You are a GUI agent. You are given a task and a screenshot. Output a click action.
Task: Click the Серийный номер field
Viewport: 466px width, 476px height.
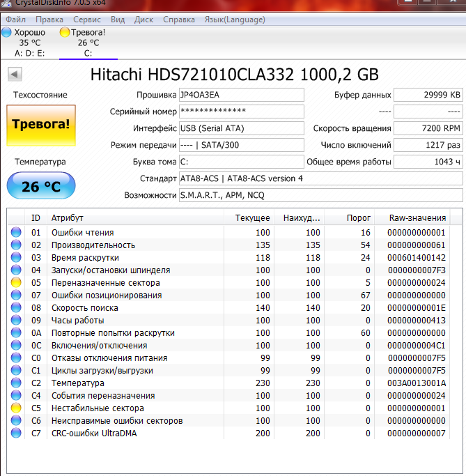[241, 112]
